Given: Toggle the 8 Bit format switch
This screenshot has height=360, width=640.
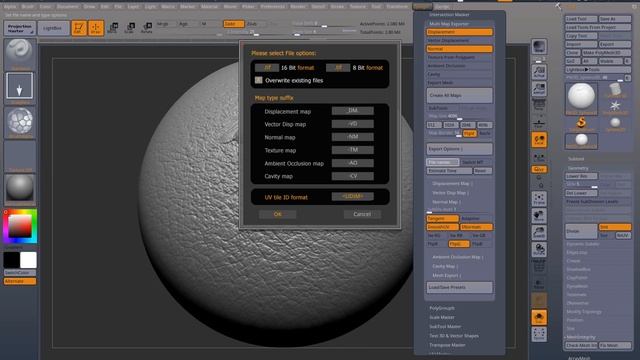Looking at the screenshot, I should [338, 68].
